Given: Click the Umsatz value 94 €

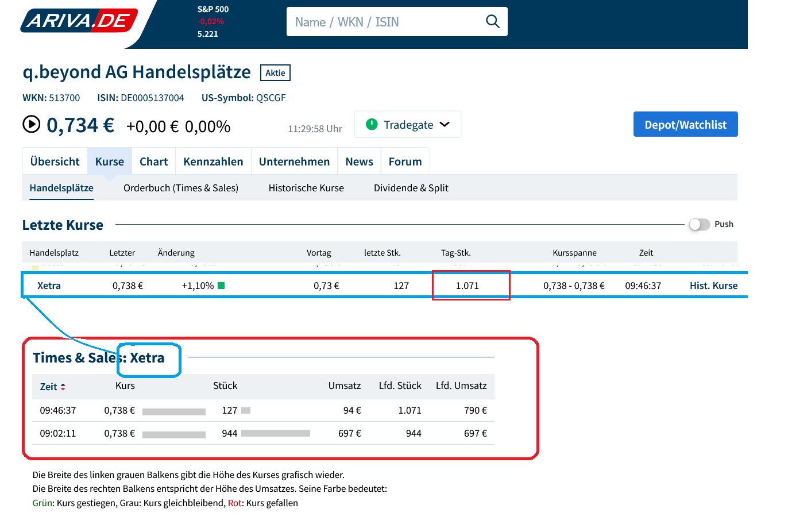Looking at the screenshot, I should pos(352,410).
